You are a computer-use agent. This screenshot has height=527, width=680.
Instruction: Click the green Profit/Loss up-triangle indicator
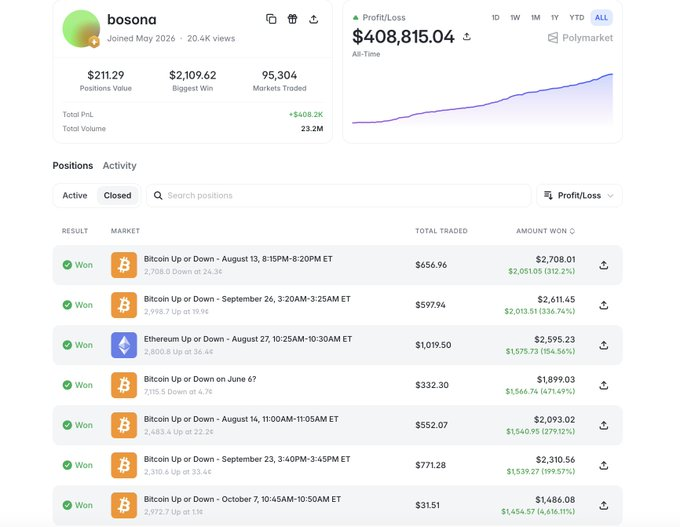356,18
